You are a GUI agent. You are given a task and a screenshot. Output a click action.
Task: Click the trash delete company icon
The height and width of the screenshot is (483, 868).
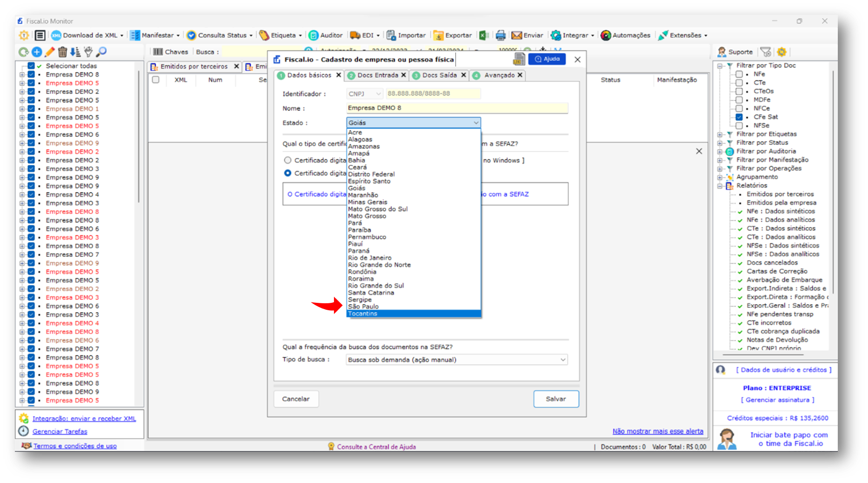pyautogui.click(x=63, y=52)
